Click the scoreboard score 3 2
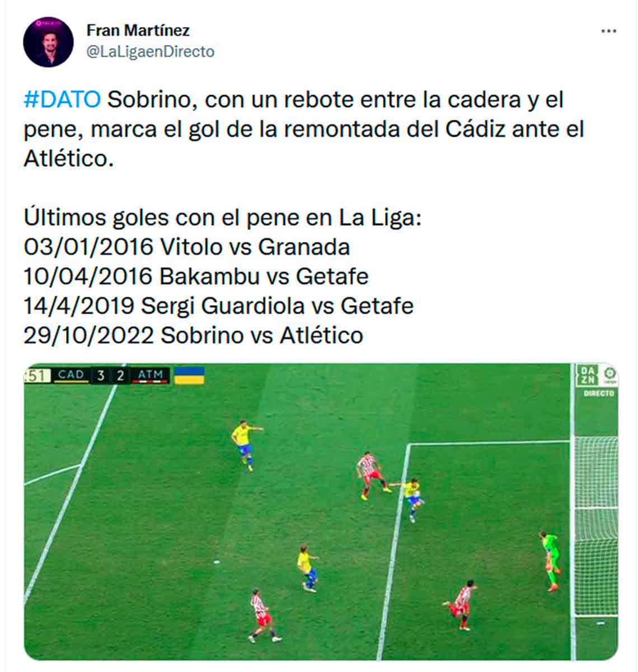Image resolution: width=638 pixels, height=672 pixels. [x=110, y=375]
